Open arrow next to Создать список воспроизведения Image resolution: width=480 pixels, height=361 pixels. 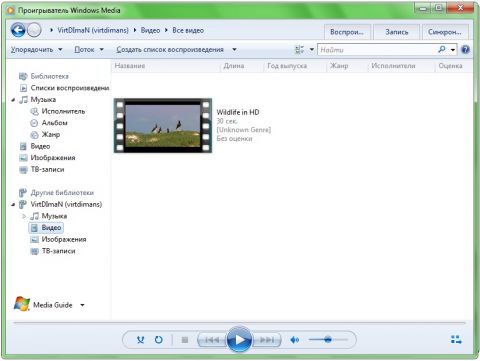pyautogui.click(x=234, y=50)
